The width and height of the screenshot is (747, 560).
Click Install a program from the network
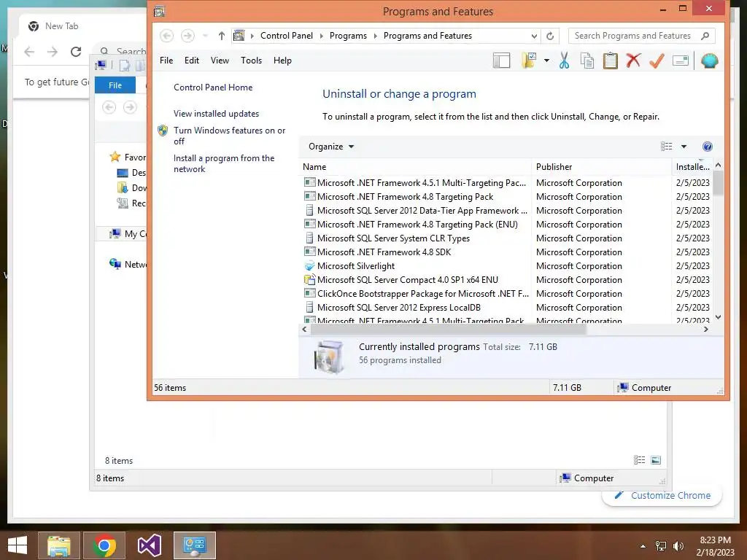tap(224, 163)
